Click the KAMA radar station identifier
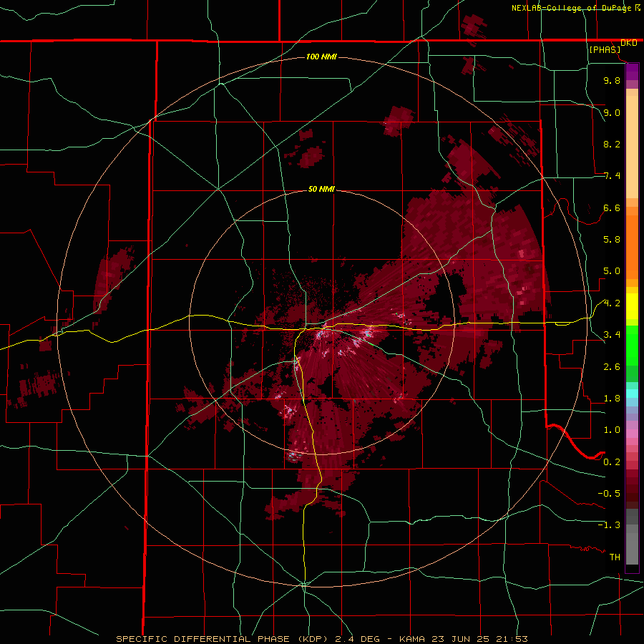This screenshot has width=644, height=644. [413, 639]
